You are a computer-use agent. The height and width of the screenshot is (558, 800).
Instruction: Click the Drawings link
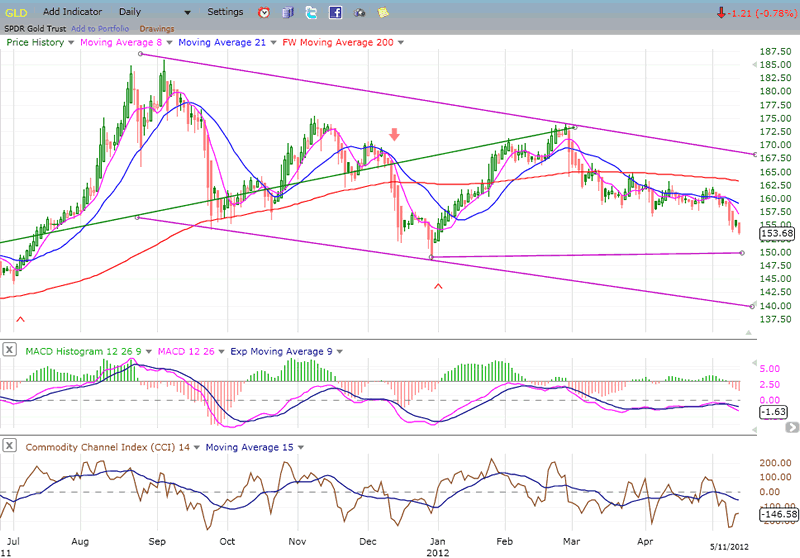pos(157,28)
